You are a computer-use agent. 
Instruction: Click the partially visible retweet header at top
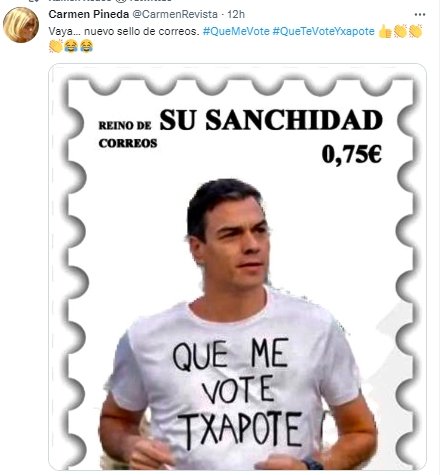point(110,1)
